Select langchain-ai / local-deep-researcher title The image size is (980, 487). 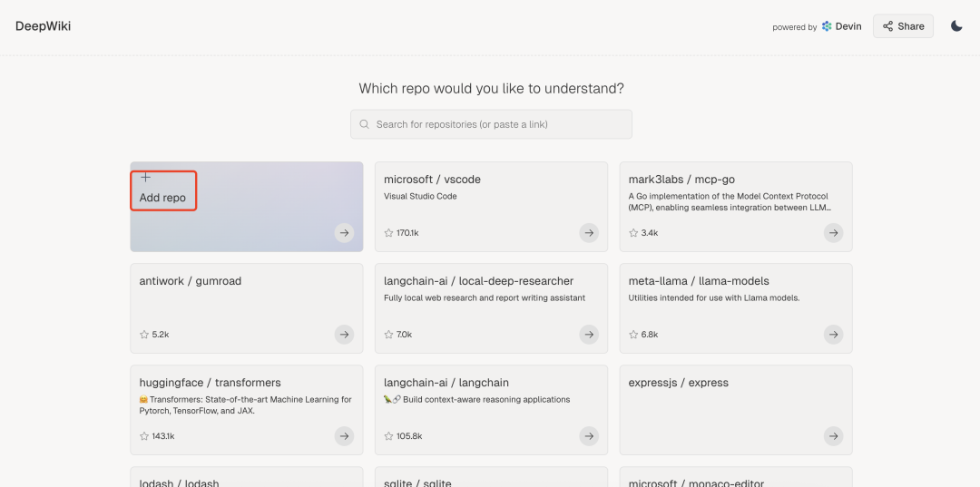[479, 281]
